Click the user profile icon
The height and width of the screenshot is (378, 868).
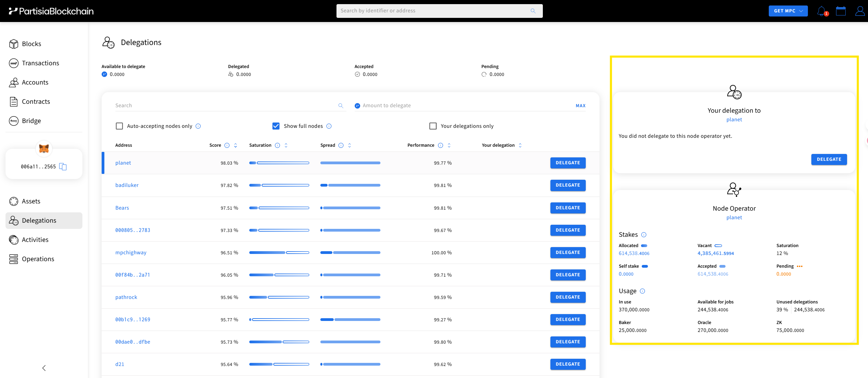tap(860, 11)
